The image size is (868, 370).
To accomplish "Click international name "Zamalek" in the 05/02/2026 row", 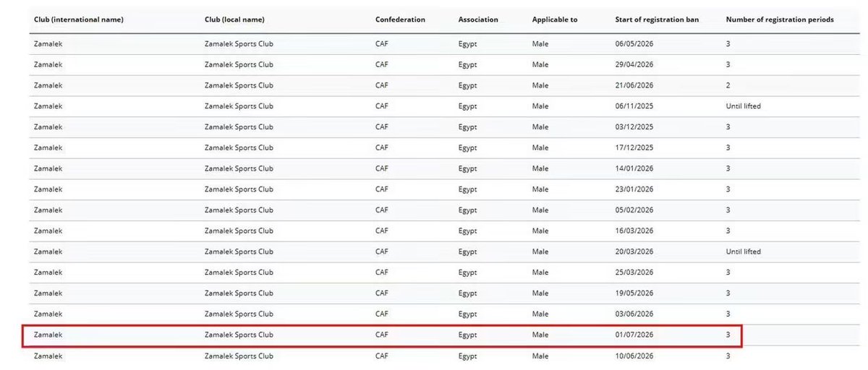I will pos(48,210).
